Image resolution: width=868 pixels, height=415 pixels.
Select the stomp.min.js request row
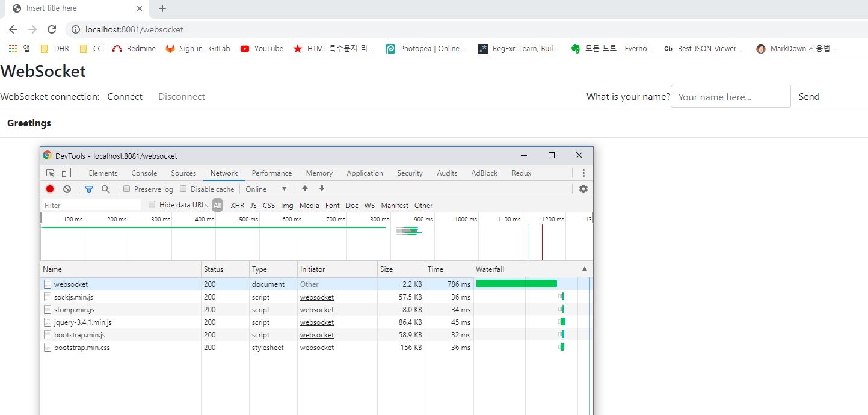coord(316,310)
